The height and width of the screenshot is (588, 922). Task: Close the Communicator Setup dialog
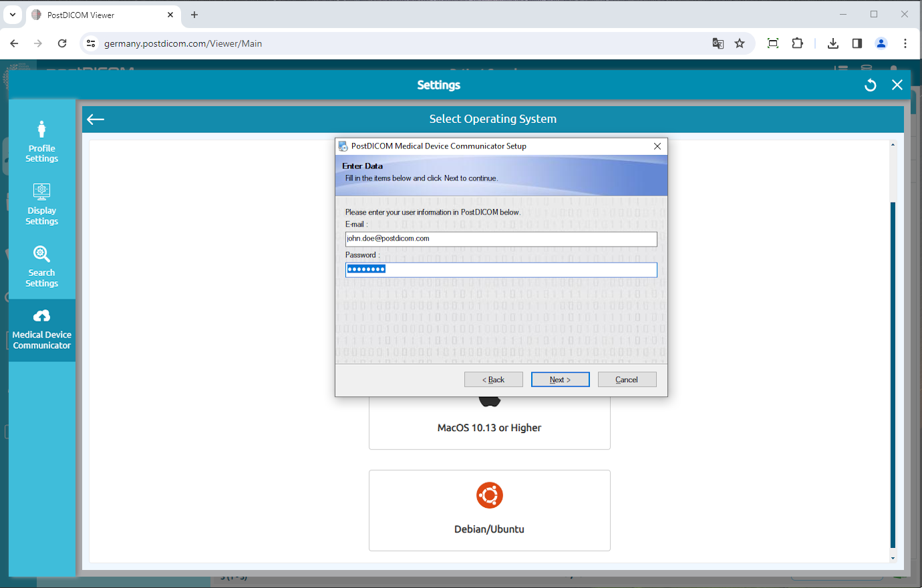657,146
